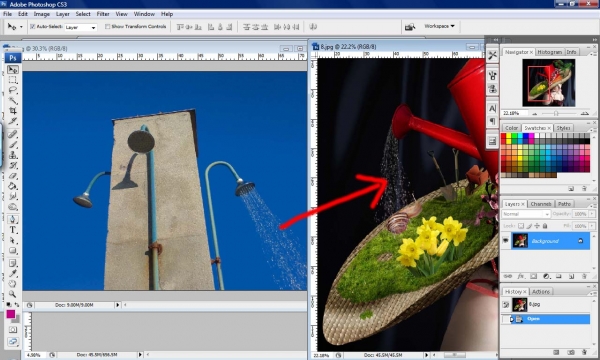
Task: Select the Eraser tool
Action: pyautogui.click(x=13, y=176)
